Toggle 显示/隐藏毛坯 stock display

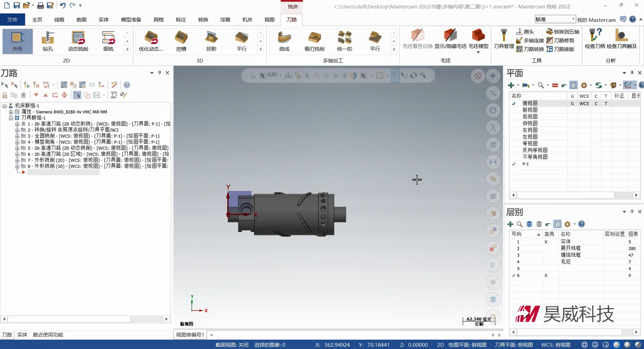click(x=450, y=39)
